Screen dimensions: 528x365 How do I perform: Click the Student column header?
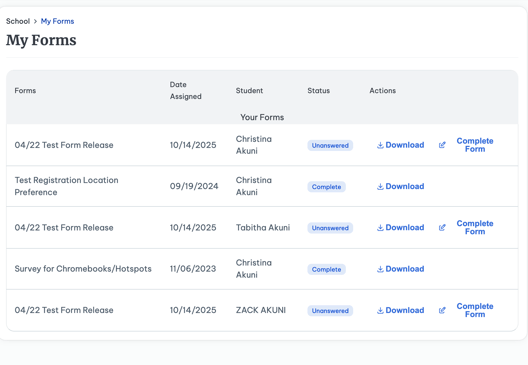[249, 91]
